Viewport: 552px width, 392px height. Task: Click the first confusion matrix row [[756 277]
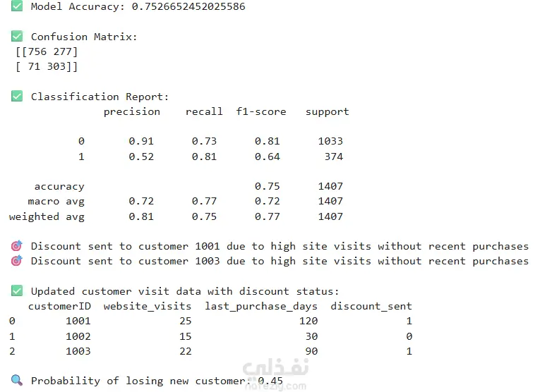47,51
